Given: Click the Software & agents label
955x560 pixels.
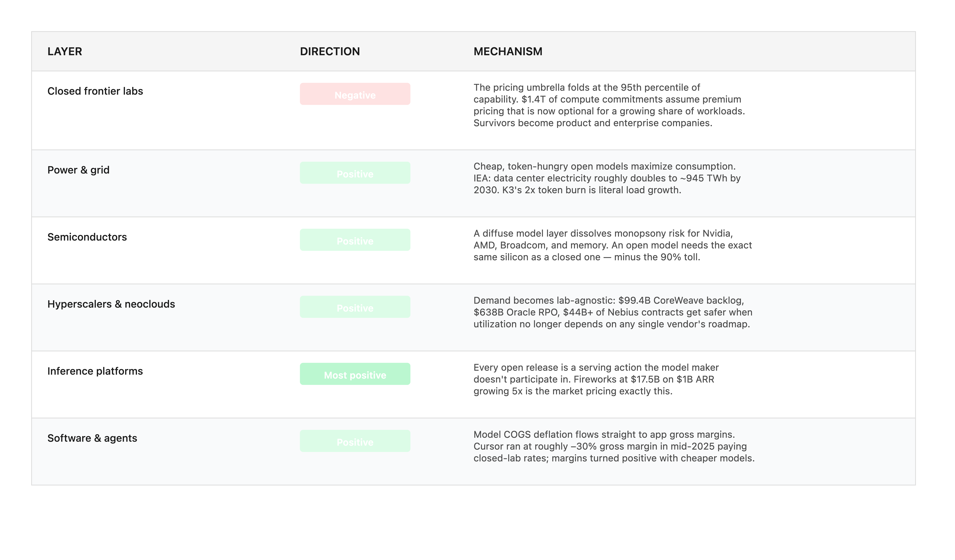Looking at the screenshot, I should click(92, 438).
